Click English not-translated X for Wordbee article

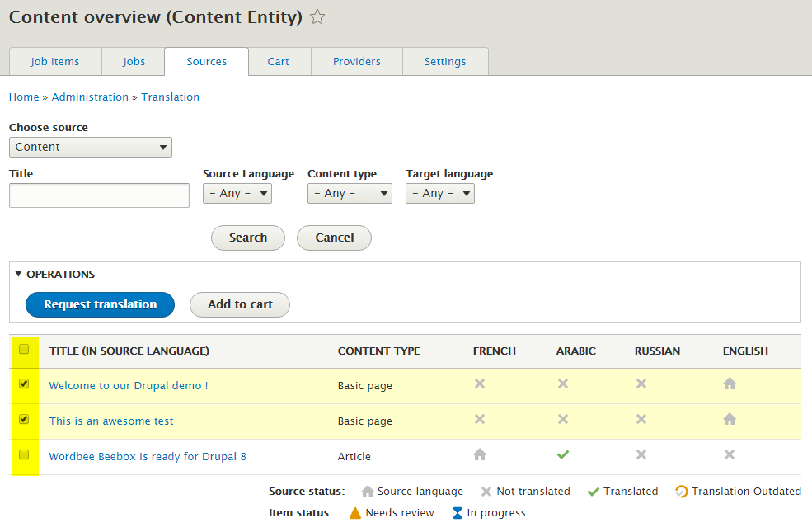coord(730,454)
